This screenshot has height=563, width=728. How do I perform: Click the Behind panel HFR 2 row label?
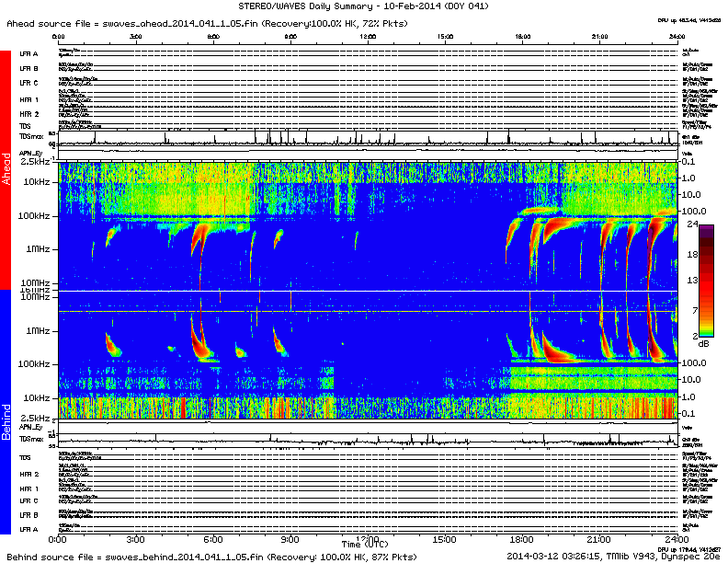[x=29, y=475]
